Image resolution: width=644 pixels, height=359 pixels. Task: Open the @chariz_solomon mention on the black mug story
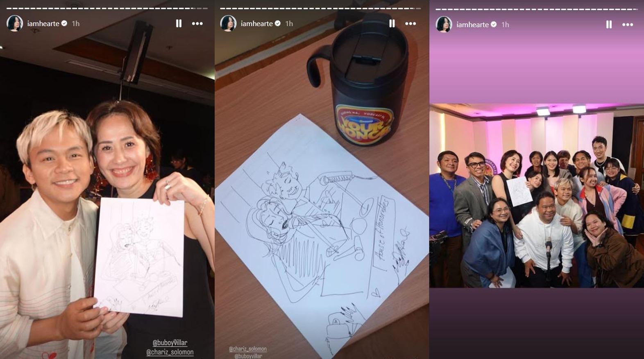click(248, 349)
